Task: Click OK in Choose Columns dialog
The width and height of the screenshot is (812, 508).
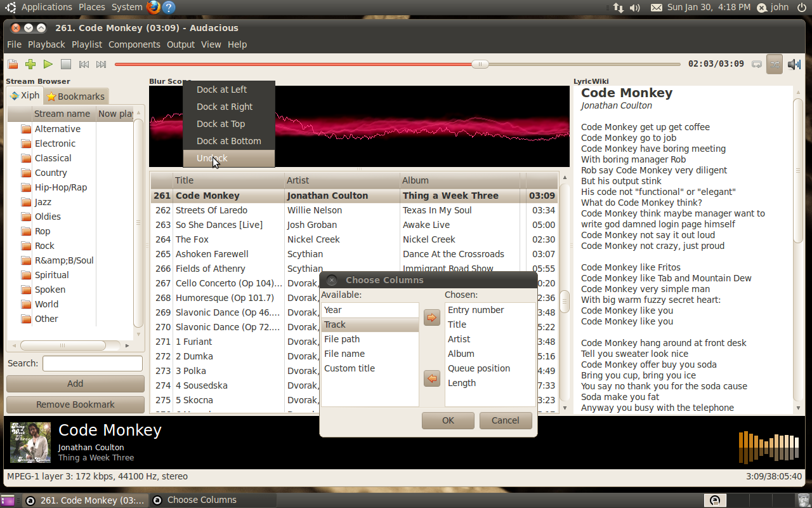Action: coord(448,420)
